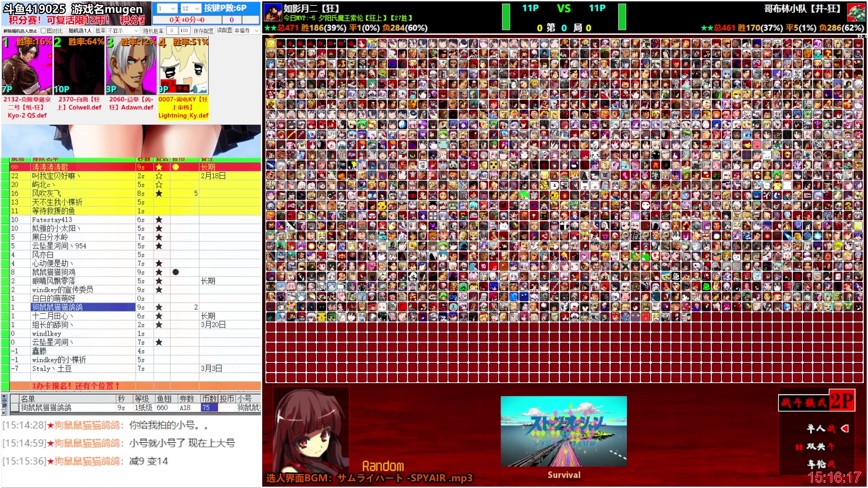Click the 币数 column header
Screen dimensions: 868x488
pyautogui.click(x=209, y=399)
